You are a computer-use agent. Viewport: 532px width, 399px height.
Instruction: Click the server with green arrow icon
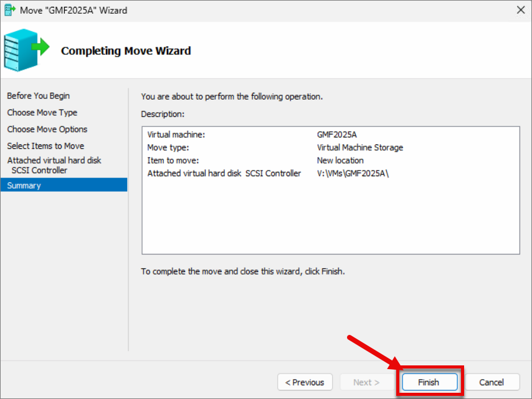(x=26, y=50)
